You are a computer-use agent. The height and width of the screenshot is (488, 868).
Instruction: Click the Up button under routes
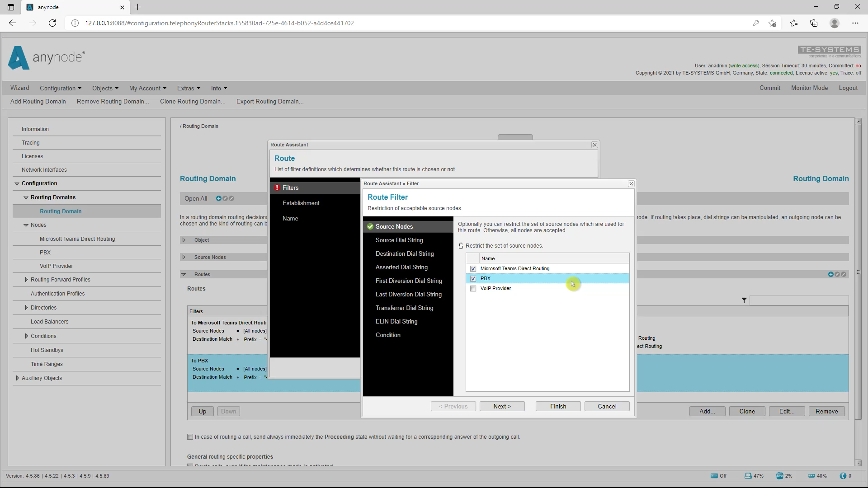[x=203, y=411]
